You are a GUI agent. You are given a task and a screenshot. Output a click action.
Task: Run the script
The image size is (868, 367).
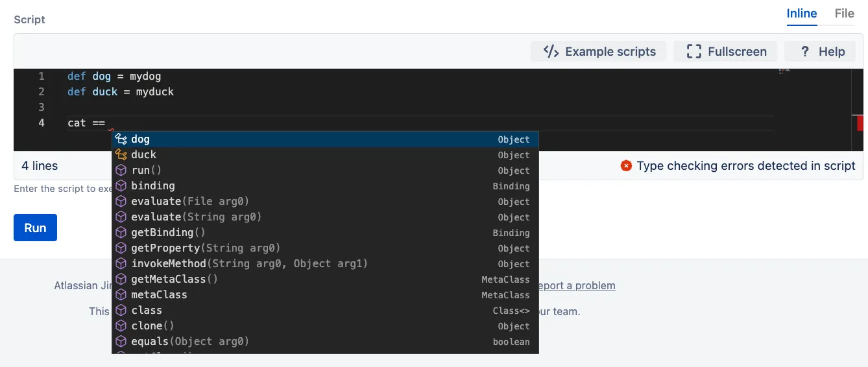(35, 228)
